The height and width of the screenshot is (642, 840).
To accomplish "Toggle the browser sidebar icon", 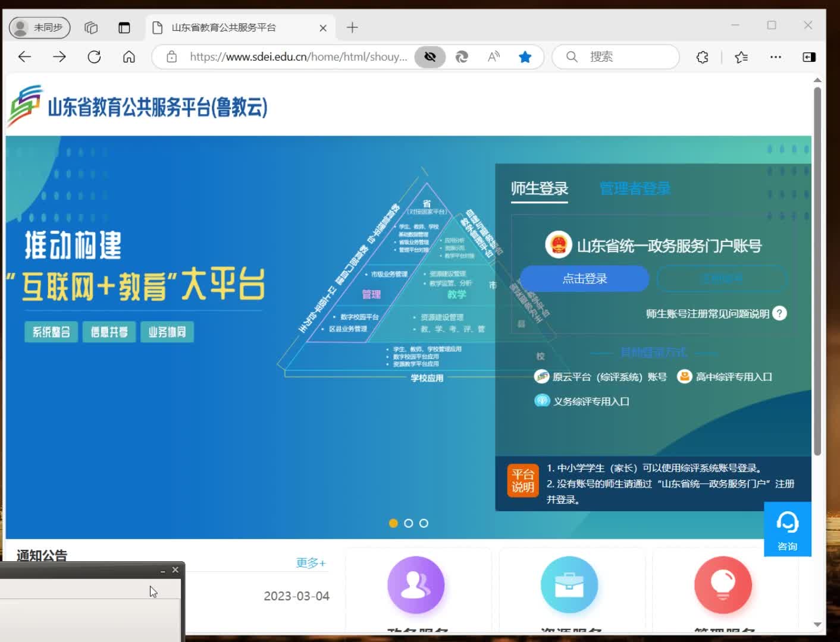I will (x=809, y=57).
